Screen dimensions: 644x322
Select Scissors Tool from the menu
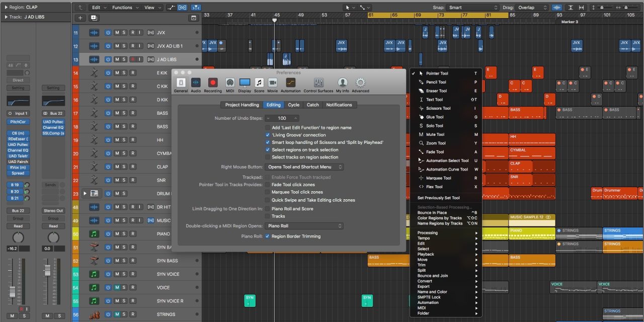[438, 108]
